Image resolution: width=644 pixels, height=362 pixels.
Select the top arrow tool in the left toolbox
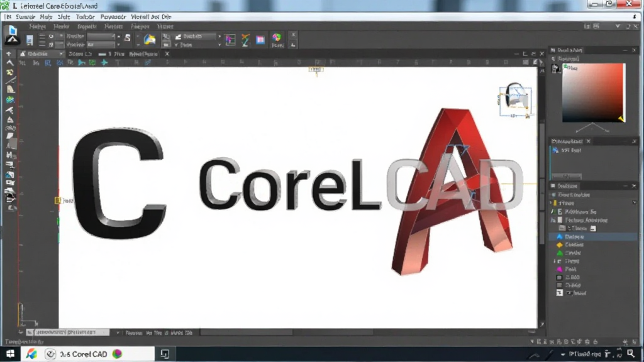(x=9, y=54)
